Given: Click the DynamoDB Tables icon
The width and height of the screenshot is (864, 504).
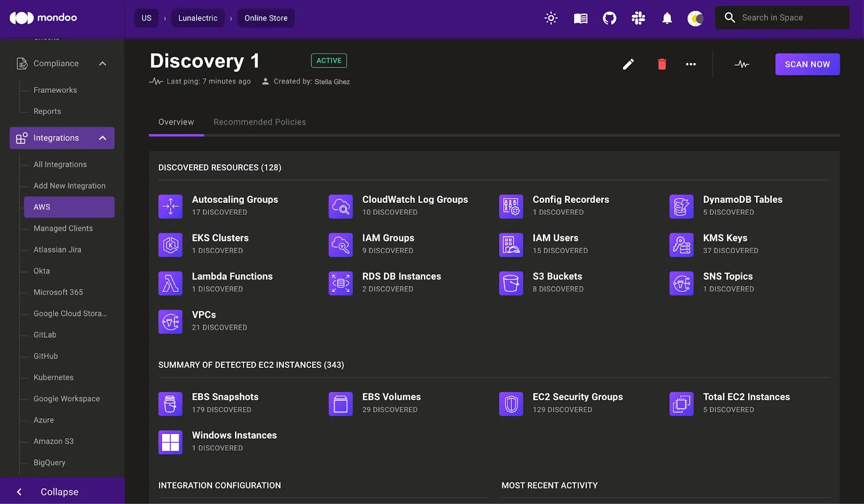Looking at the screenshot, I should 681,206.
